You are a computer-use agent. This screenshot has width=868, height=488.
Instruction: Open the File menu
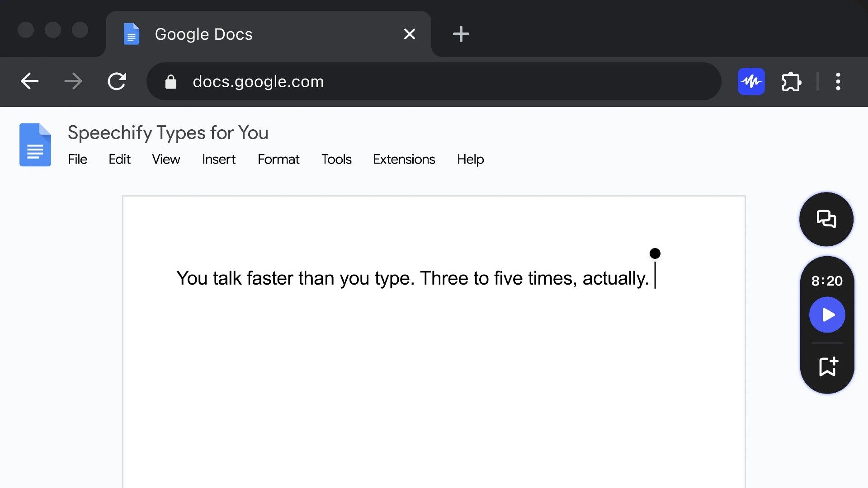point(77,159)
